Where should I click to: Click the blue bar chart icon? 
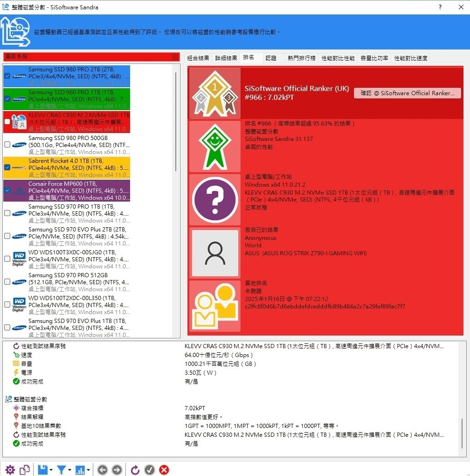tap(80, 469)
